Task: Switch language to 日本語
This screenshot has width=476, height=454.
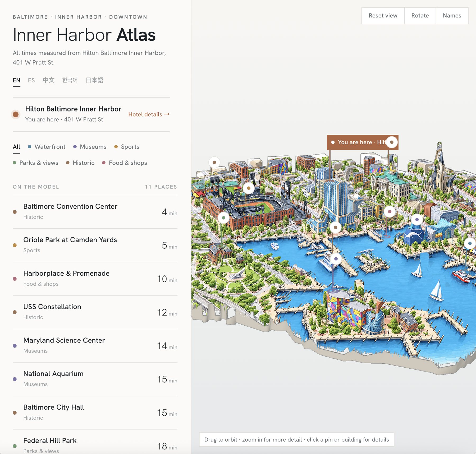Action: (94, 80)
